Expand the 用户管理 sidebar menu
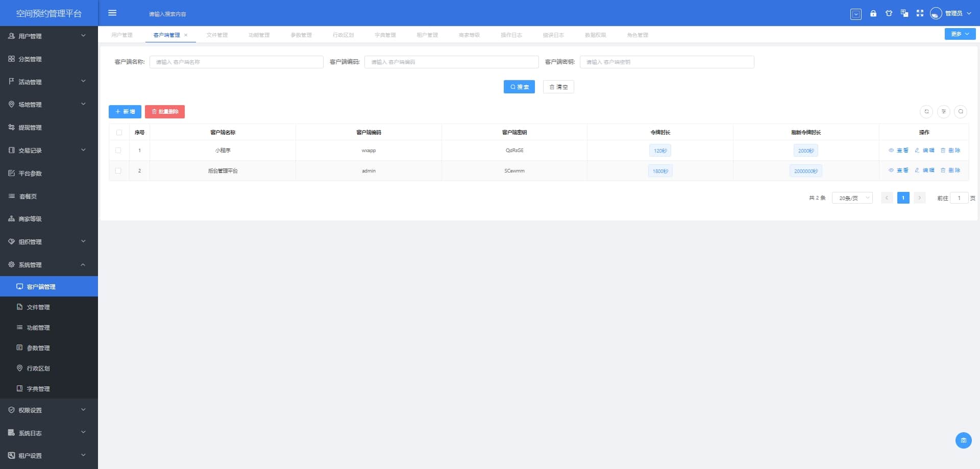This screenshot has height=469, width=980. pyautogui.click(x=49, y=36)
